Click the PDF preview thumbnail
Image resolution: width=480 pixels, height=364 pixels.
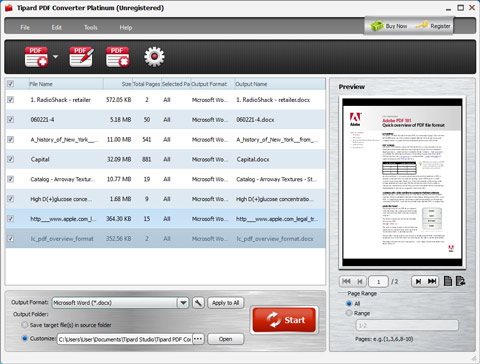[x=402, y=182]
